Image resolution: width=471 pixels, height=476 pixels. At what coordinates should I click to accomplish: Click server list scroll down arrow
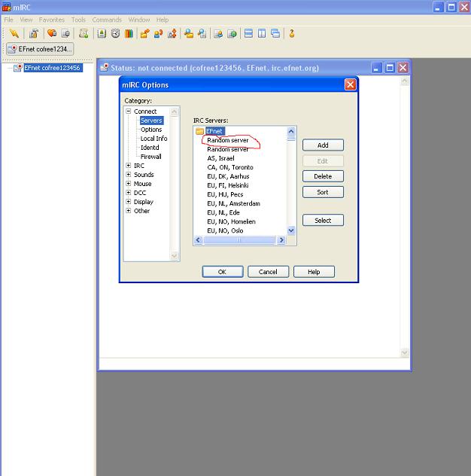click(291, 230)
